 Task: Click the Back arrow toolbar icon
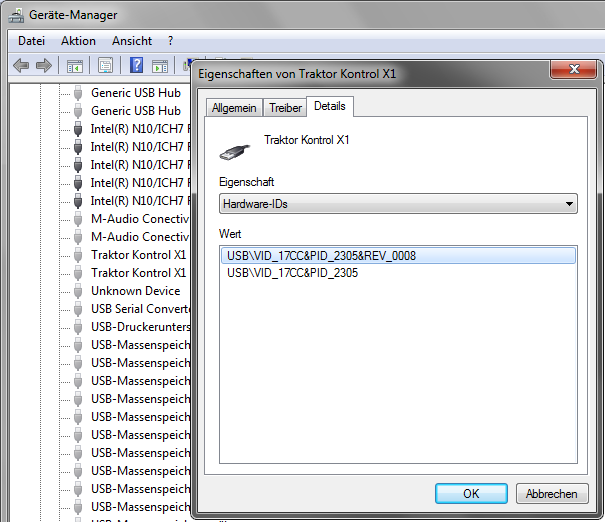coord(21,65)
